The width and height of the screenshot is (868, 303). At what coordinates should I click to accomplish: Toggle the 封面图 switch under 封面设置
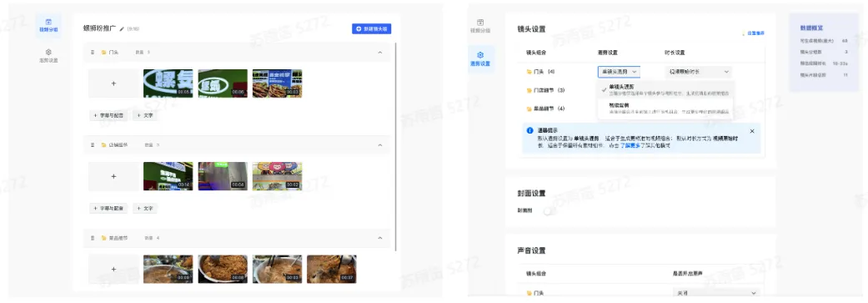point(549,211)
